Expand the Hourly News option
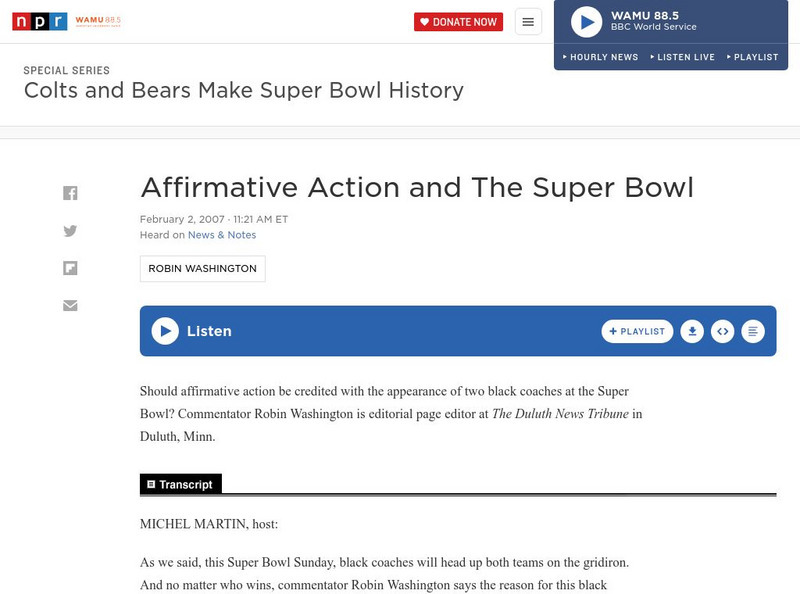 (x=601, y=57)
